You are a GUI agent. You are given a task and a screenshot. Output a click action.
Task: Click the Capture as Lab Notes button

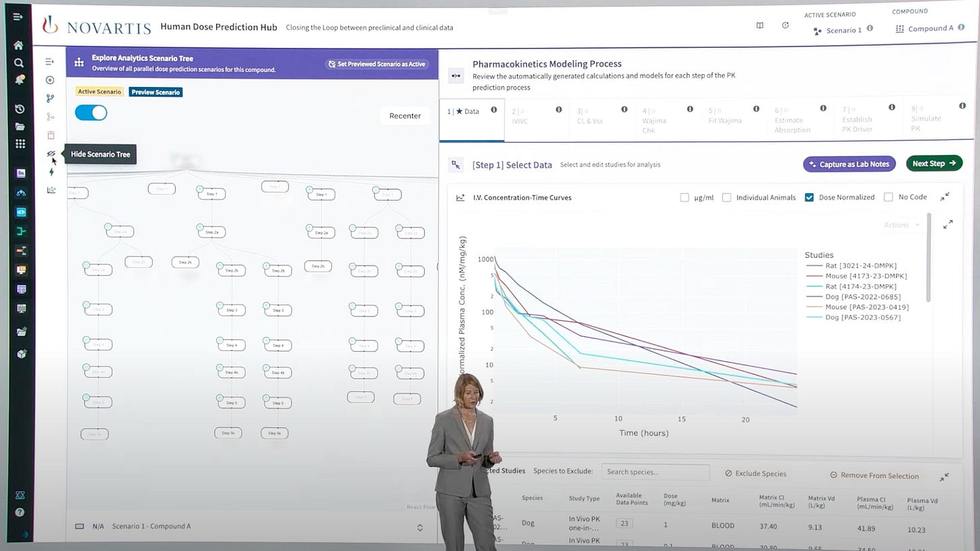pyautogui.click(x=849, y=164)
